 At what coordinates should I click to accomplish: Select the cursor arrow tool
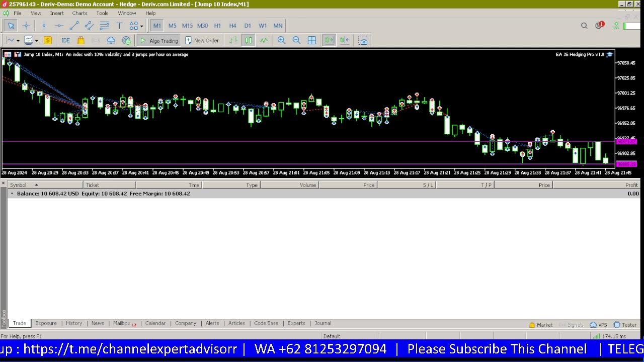point(11,26)
